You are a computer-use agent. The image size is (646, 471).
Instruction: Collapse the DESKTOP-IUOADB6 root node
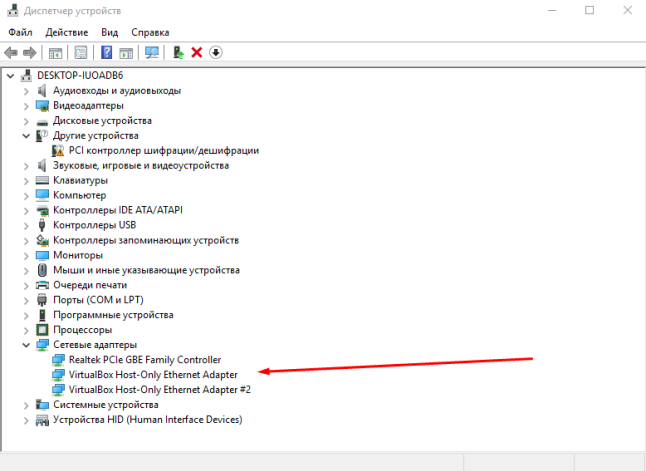pos(10,76)
